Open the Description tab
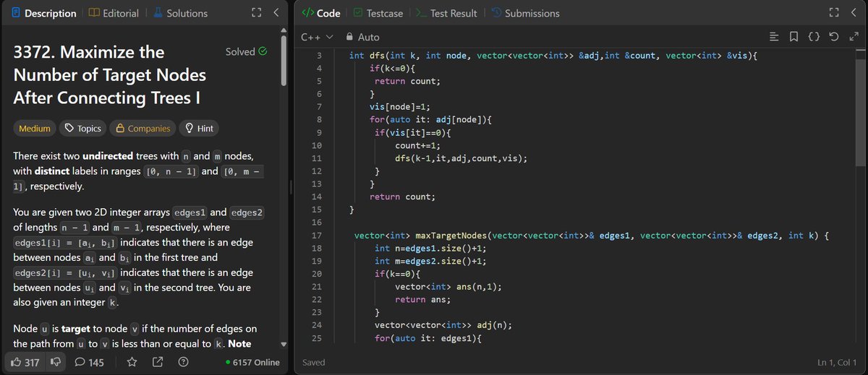The height and width of the screenshot is (375, 868). [44, 13]
